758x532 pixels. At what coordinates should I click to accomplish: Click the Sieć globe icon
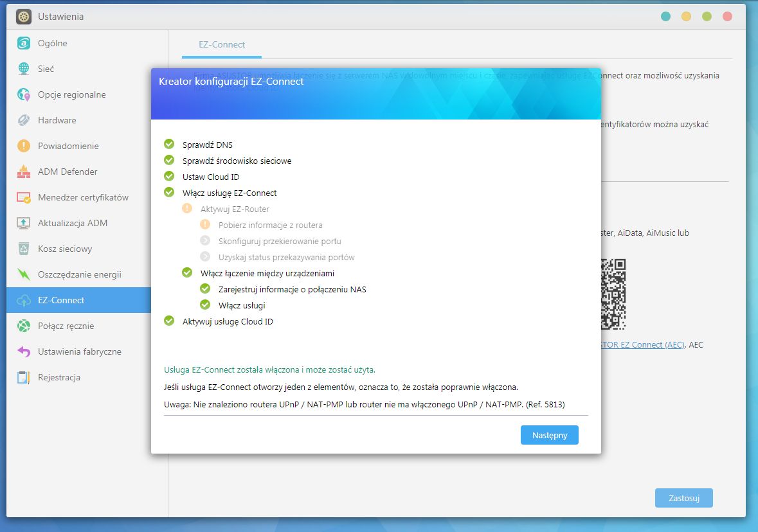click(x=24, y=69)
